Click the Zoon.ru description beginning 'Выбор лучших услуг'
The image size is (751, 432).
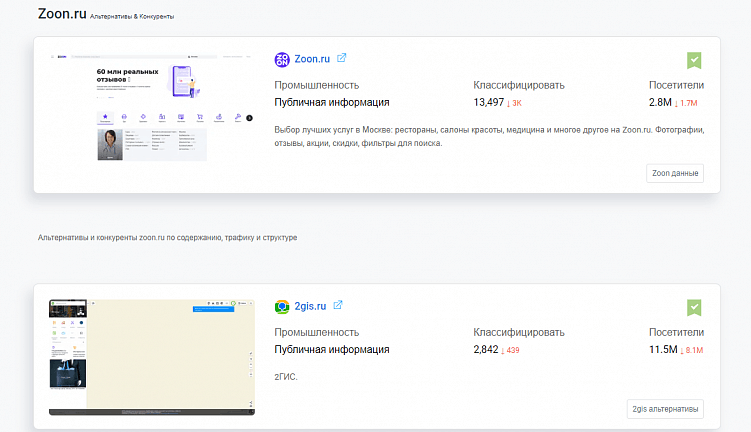coord(489,136)
